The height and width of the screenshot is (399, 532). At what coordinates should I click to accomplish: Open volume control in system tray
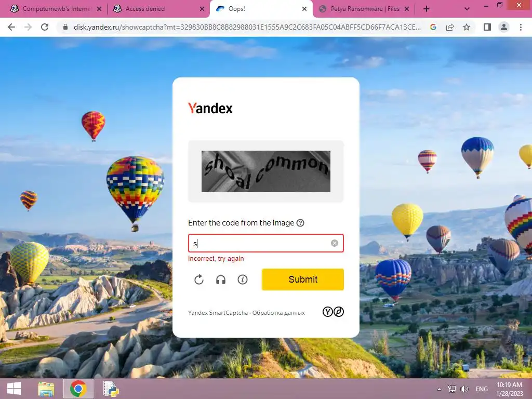coord(464,389)
